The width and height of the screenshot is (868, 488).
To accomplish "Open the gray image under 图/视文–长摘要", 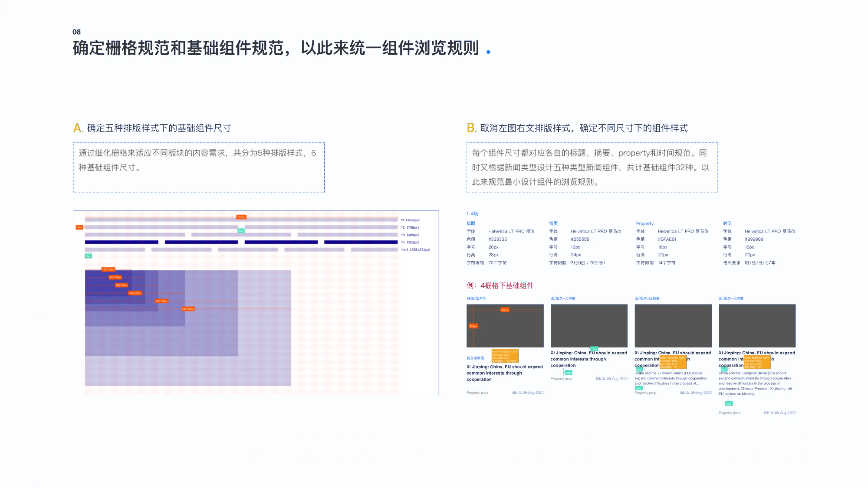I will [x=757, y=326].
